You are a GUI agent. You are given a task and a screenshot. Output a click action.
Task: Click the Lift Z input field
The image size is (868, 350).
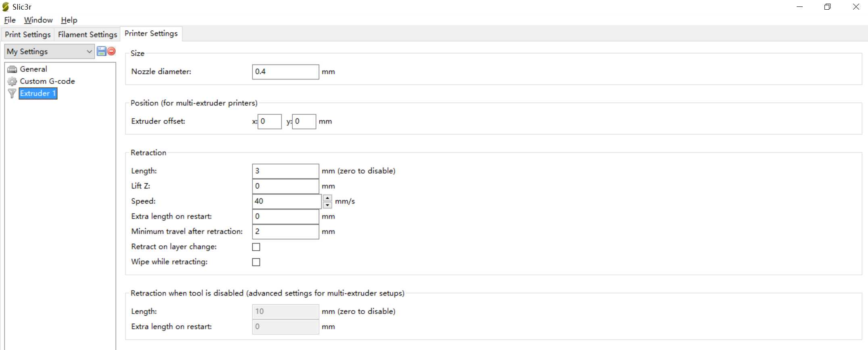285,186
